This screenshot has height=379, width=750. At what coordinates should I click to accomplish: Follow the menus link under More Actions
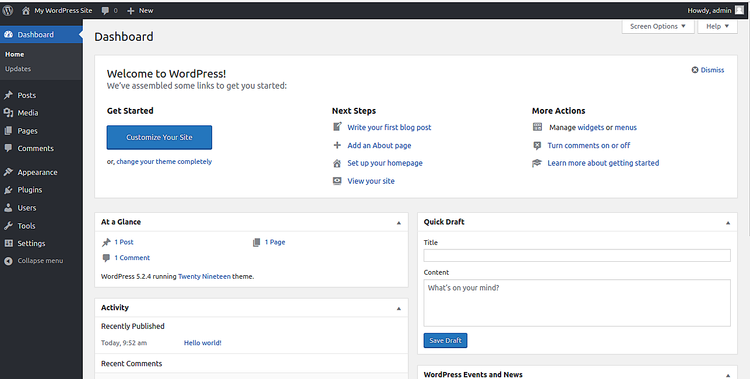(626, 127)
